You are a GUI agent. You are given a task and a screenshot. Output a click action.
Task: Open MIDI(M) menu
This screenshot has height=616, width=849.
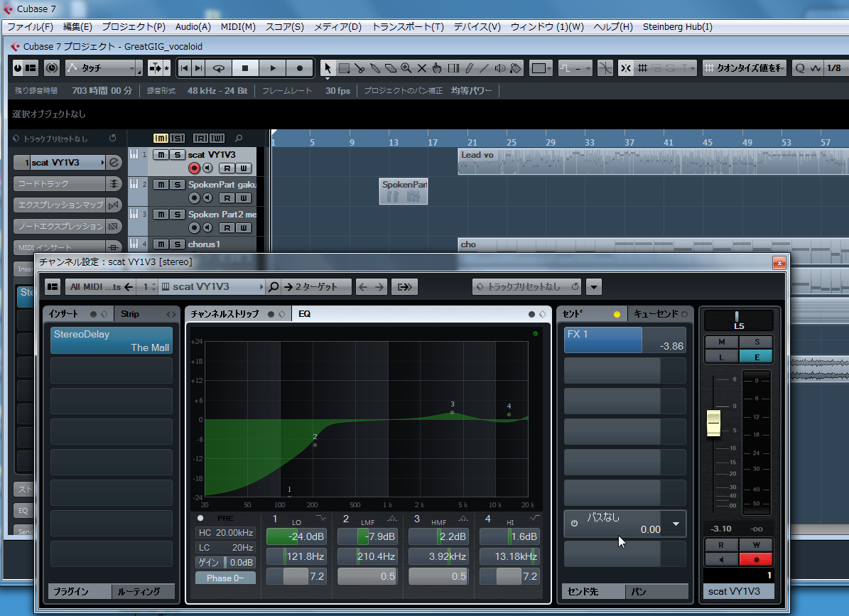(x=238, y=26)
